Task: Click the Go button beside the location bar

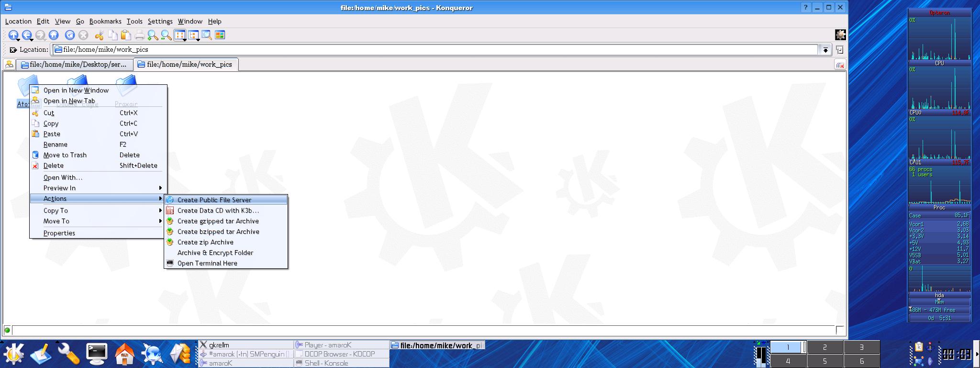Action: click(839, 50)
